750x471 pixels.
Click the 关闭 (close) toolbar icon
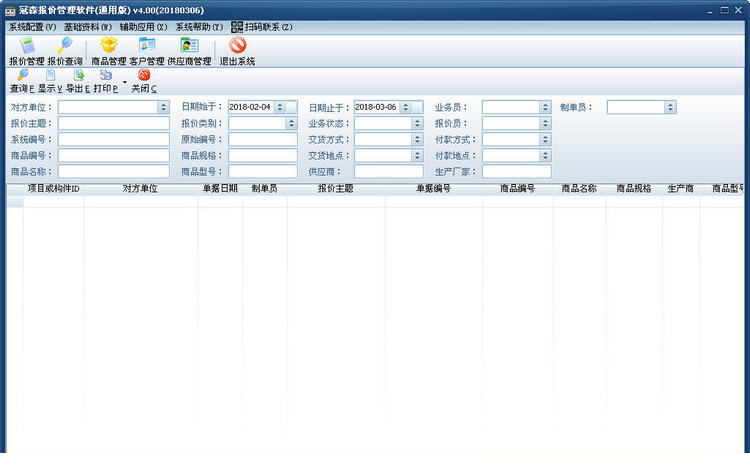point(144,81)
